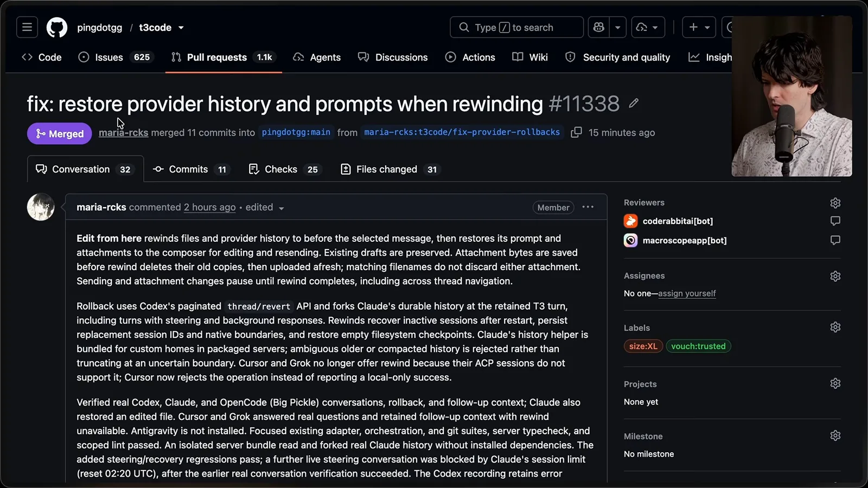
Task: Open Projects settings gear
Action: (835, 383)
